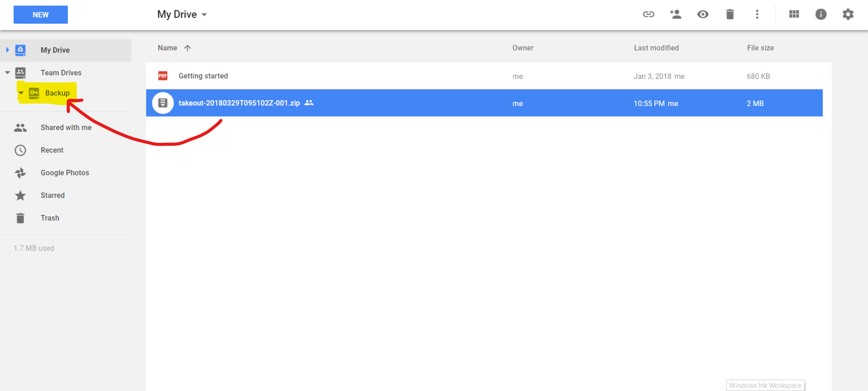Remove file with the trash can toolbar icon
Screen dimensions: 868x391
pyautogui.click(x=730, y=15)
